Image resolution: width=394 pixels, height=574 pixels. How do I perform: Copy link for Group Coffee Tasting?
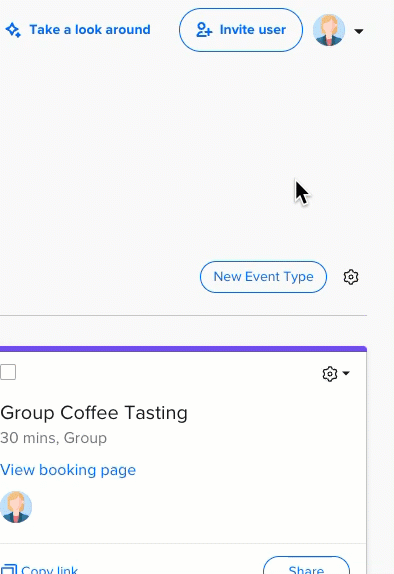pyautogui.click(x=39, y=569)
